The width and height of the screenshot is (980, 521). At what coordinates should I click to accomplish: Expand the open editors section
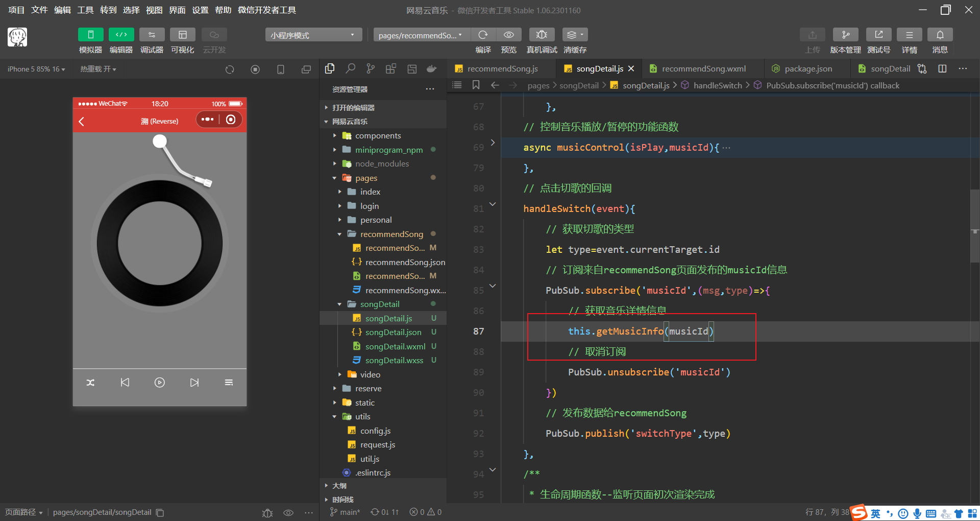coord(383,107)
